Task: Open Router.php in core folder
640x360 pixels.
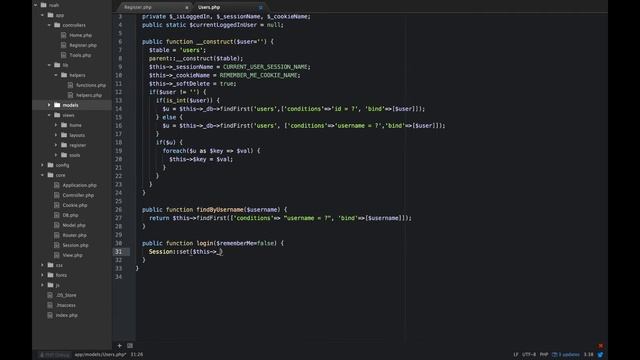Action: point(74,235)
